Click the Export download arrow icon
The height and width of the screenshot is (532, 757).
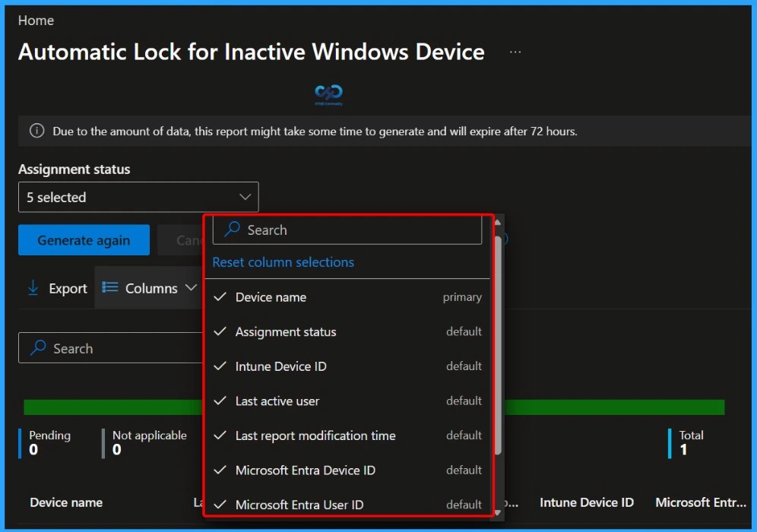point(33,288)
